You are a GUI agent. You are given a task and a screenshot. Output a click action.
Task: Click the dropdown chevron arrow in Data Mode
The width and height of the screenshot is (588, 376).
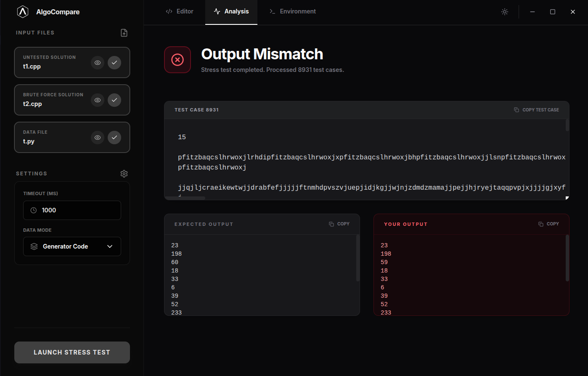click(110, 246)
